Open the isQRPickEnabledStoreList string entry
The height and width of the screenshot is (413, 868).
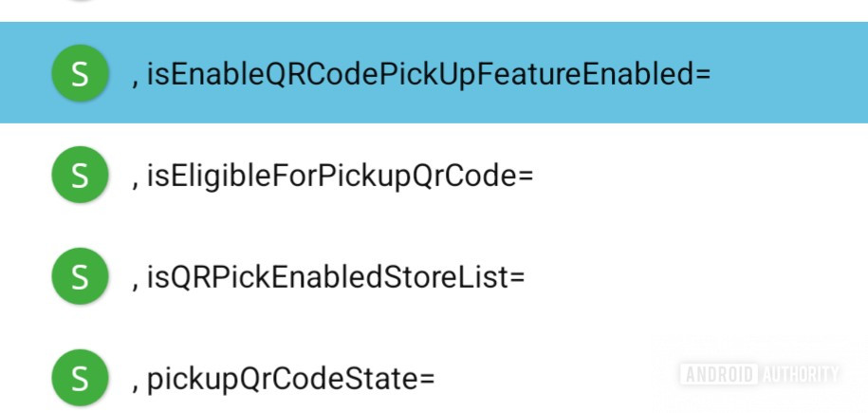[x=335, y=277]
